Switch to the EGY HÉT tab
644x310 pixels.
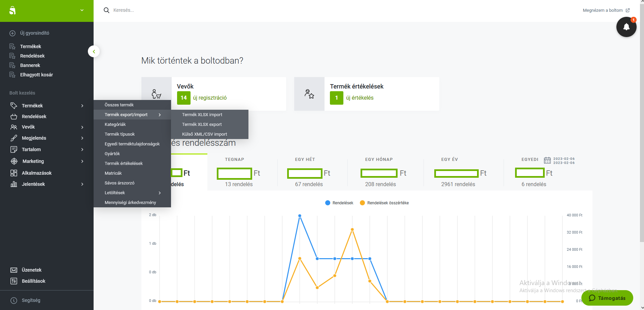[305, 160]
